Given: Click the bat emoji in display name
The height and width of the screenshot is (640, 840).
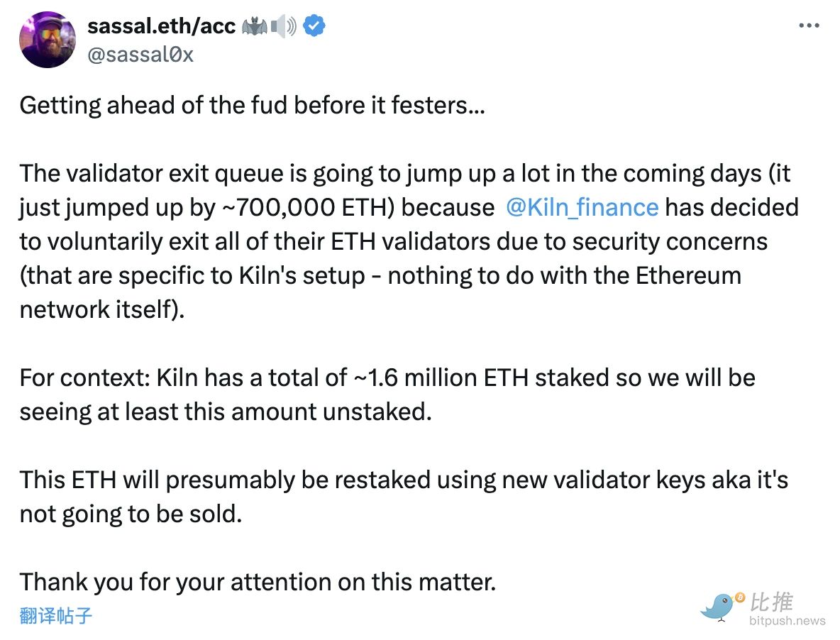Looking at the screenshot, I should pyautogui.click(x=255, y=27).
